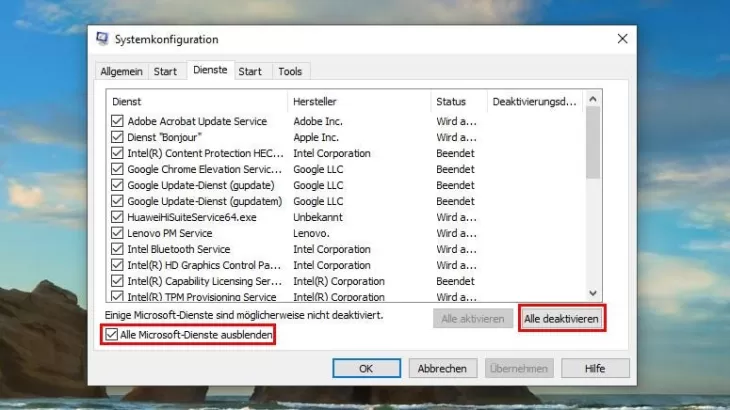Uncheck Alle Microsoft-Dienste ausblenden
The width and height of the screenshot is (730, 410).
[111, 336]
